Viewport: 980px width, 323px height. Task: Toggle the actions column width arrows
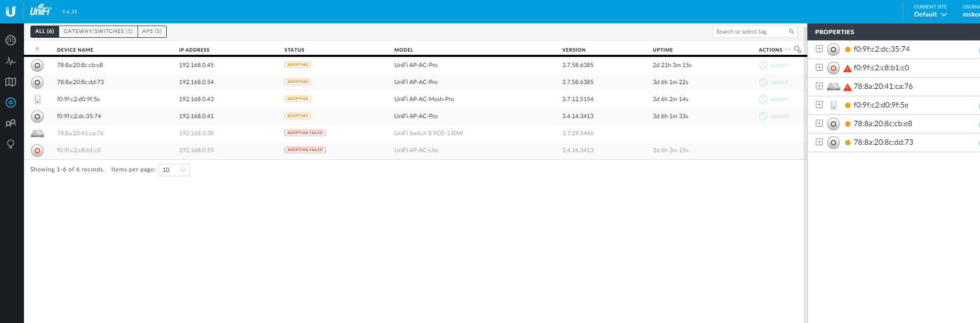788,49
